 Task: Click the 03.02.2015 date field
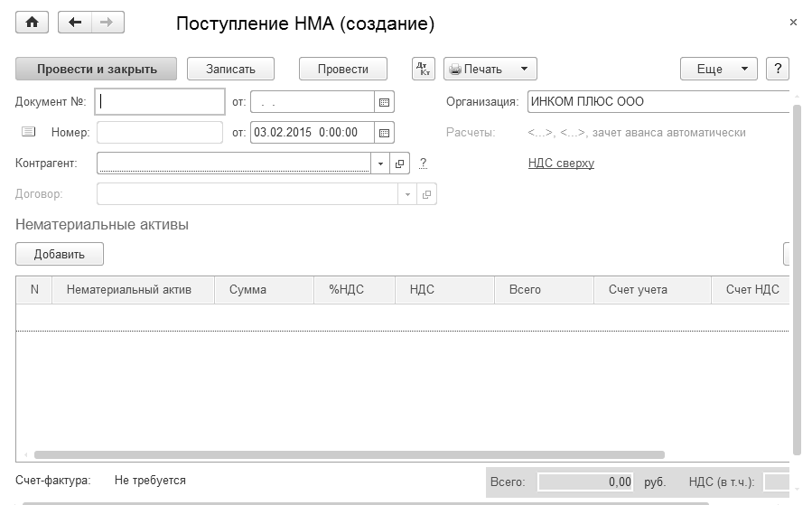313,133
